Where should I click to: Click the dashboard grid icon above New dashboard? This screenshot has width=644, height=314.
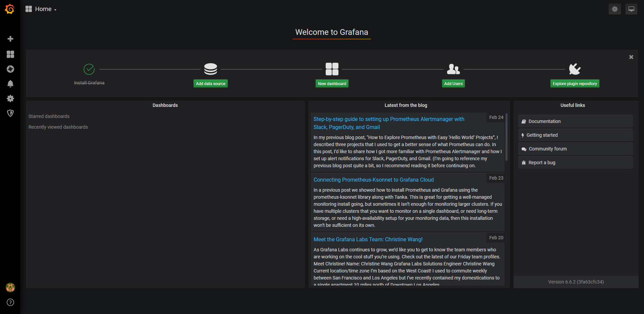(332, 69)
